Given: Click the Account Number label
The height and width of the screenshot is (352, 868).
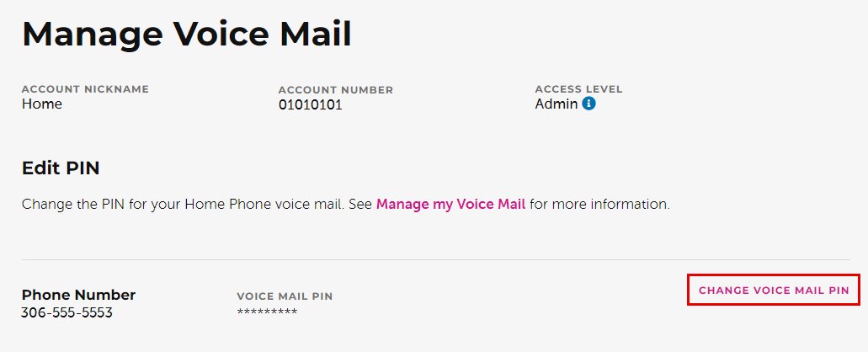Looking at the screenshot, I should pyautogui.click(x=335, y=90).
